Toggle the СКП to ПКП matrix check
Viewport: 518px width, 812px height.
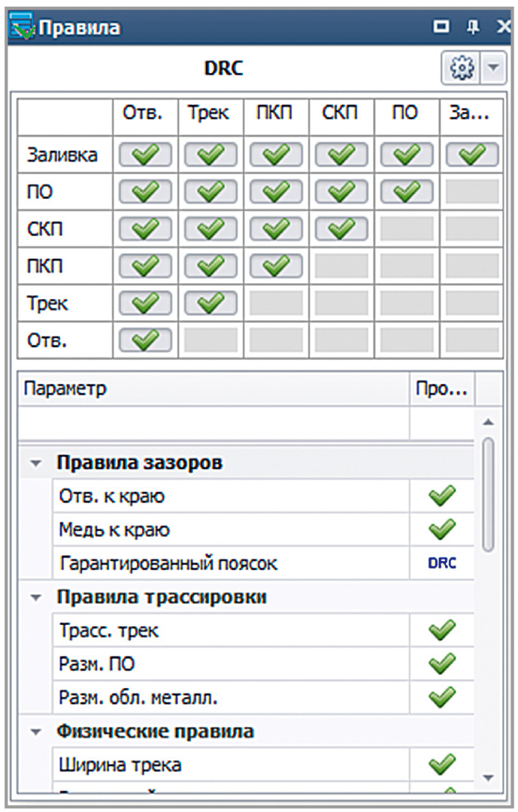coord(275,229)
